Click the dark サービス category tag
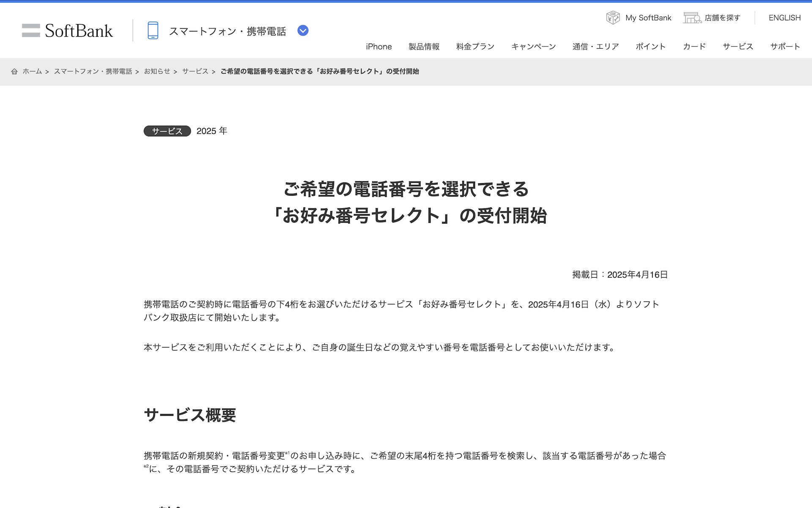812x508 pixels. point(167,131)
